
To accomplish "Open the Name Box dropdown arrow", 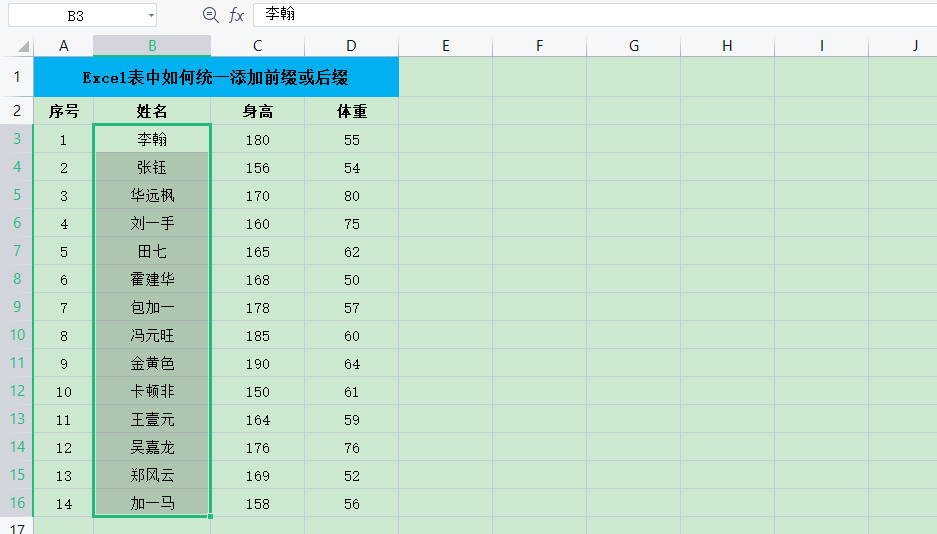I will pos(151,16).
